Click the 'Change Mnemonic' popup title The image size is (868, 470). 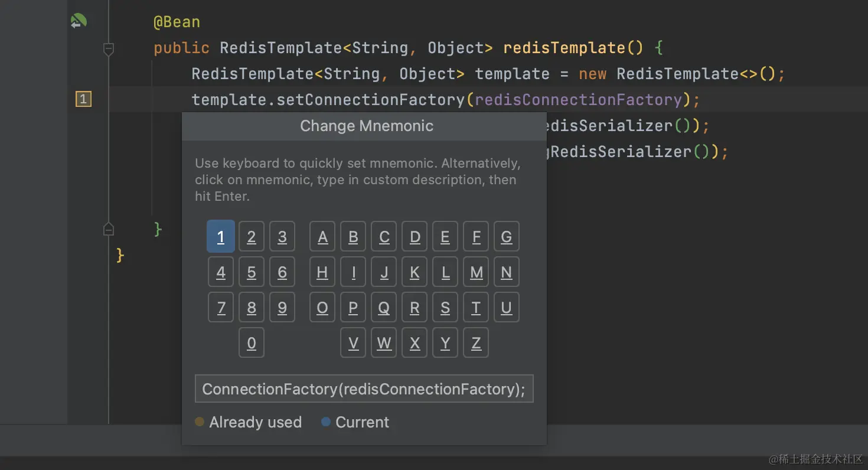tap(367, 126)
